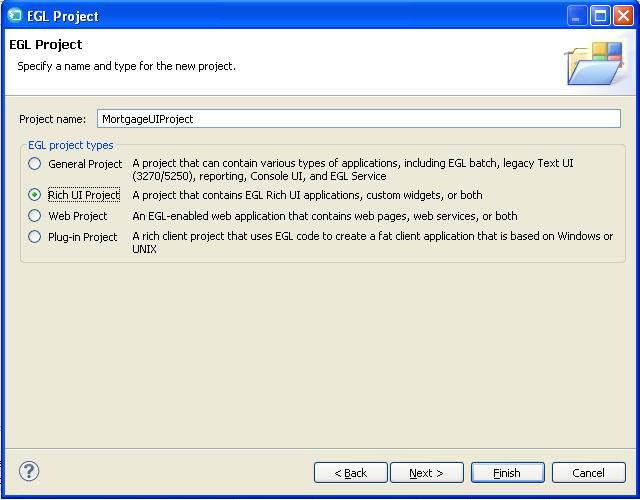Click Finish to create the project

[x=507, y=473]
